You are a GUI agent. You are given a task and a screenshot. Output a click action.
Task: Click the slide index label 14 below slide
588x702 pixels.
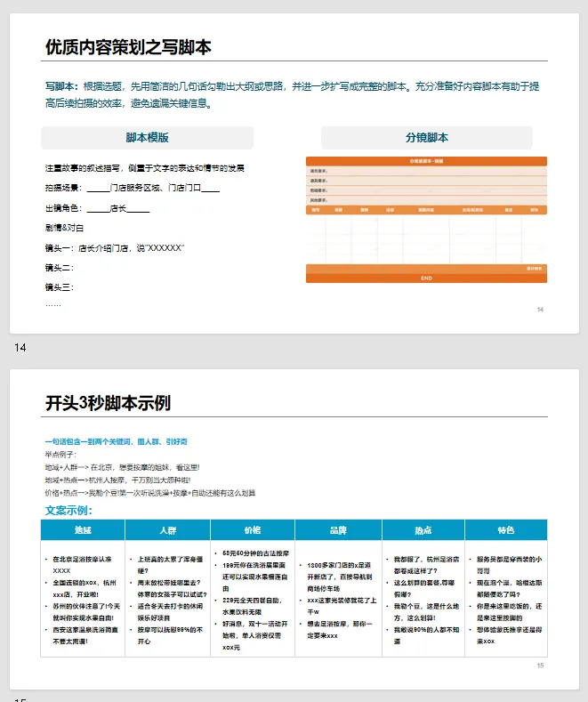20,347
